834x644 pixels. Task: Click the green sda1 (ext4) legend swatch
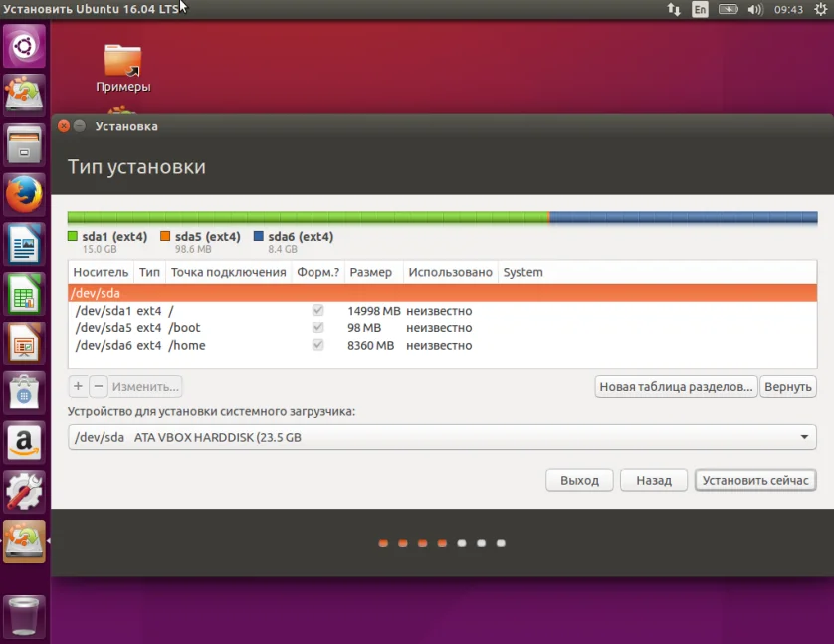tap(73, 236)
